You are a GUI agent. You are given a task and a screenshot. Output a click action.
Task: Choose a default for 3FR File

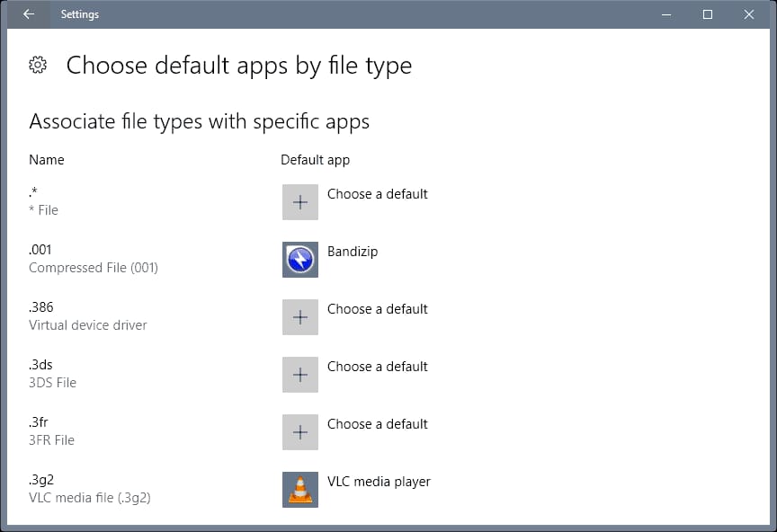[377, 424]
